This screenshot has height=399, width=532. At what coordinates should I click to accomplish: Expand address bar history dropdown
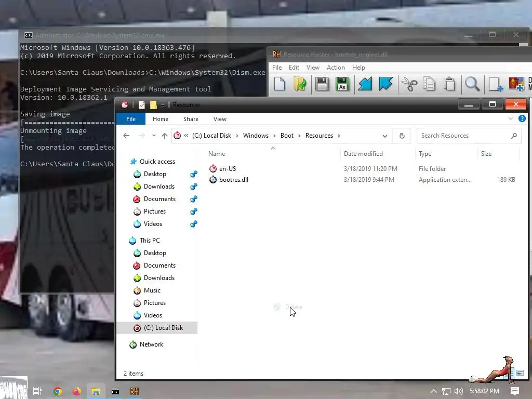pyautogui.click(x=385, y=136)
